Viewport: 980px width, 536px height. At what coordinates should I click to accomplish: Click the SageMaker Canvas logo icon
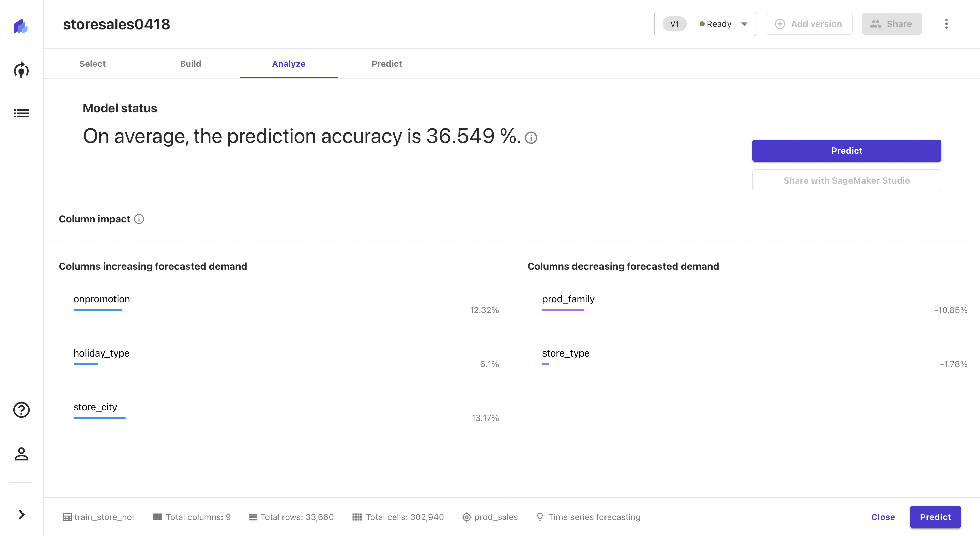20,26
